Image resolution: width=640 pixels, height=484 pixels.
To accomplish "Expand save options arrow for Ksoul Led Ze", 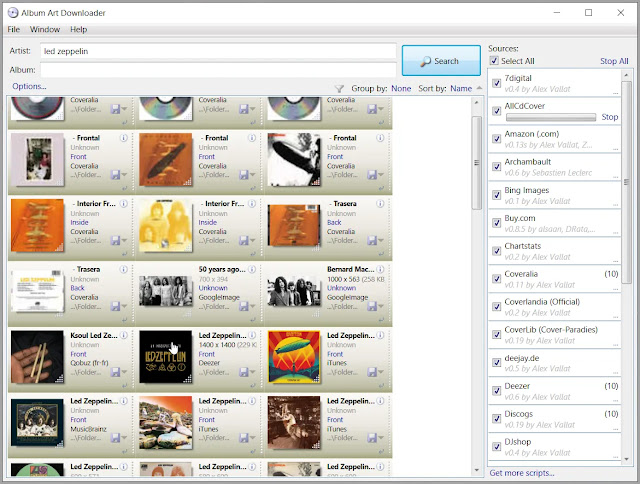I will click(124, 372).
